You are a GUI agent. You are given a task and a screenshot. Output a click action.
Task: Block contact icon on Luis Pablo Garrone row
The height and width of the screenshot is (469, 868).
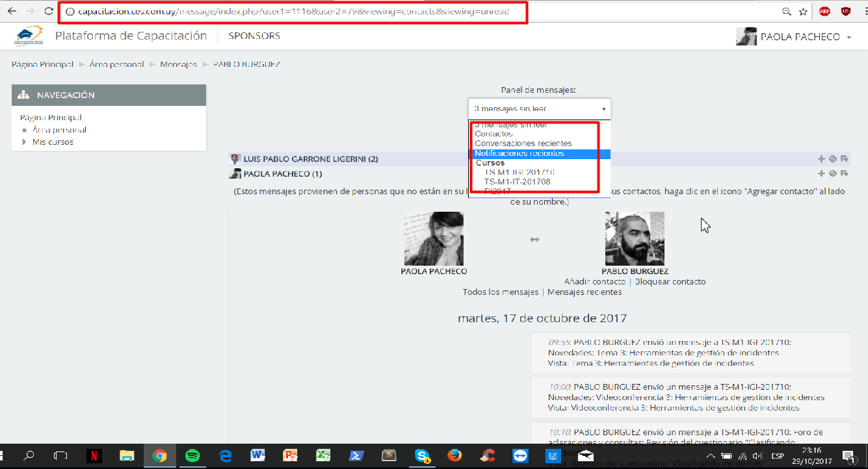(x=832, y=158)
